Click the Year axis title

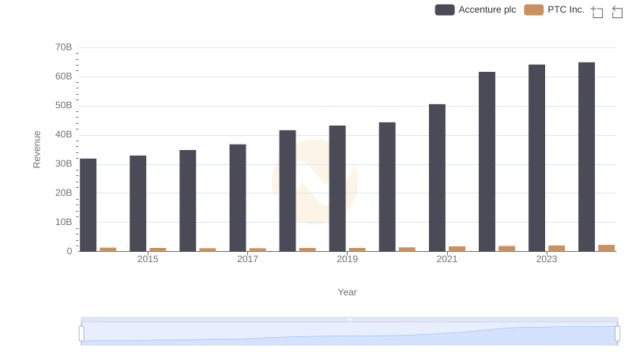[347, 292]
